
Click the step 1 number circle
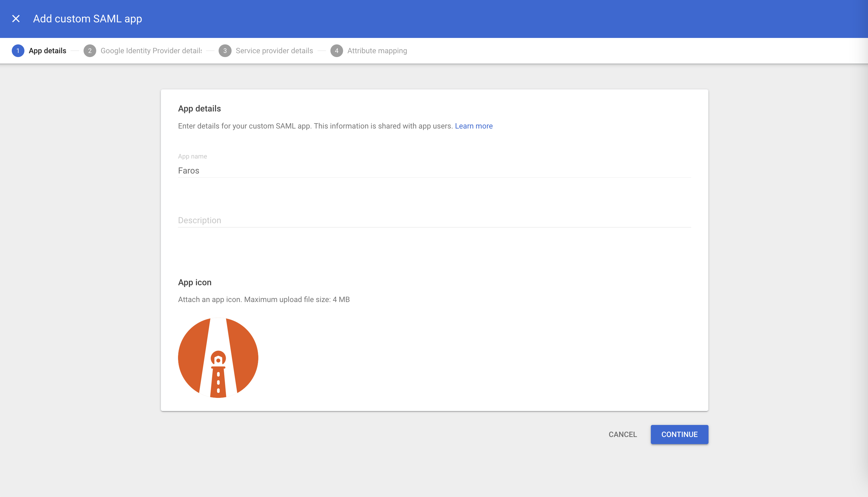tap(18, 51)
